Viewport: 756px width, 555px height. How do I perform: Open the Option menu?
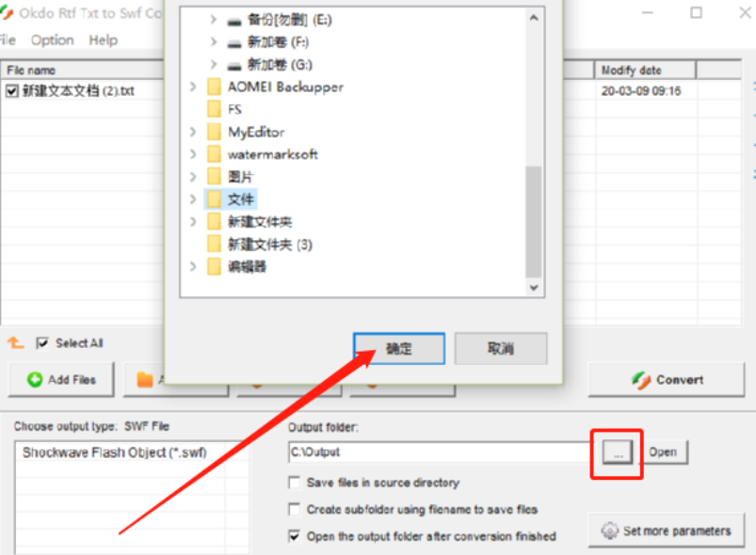click(x=53, y=40)
